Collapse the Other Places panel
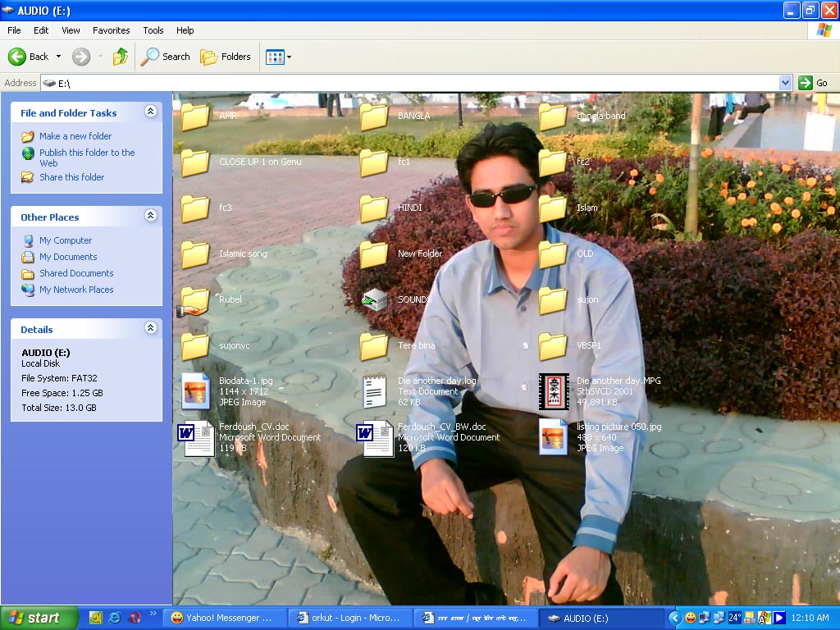 [151, 216]
